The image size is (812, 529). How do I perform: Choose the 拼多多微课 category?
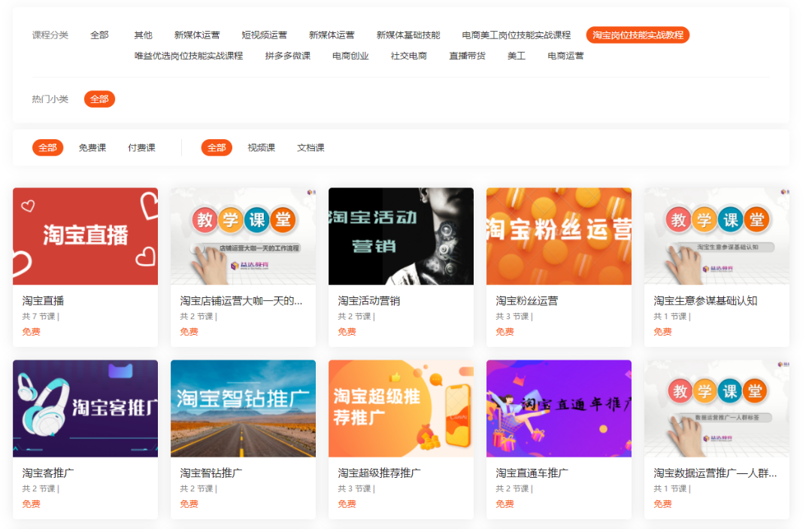[287, 56]
